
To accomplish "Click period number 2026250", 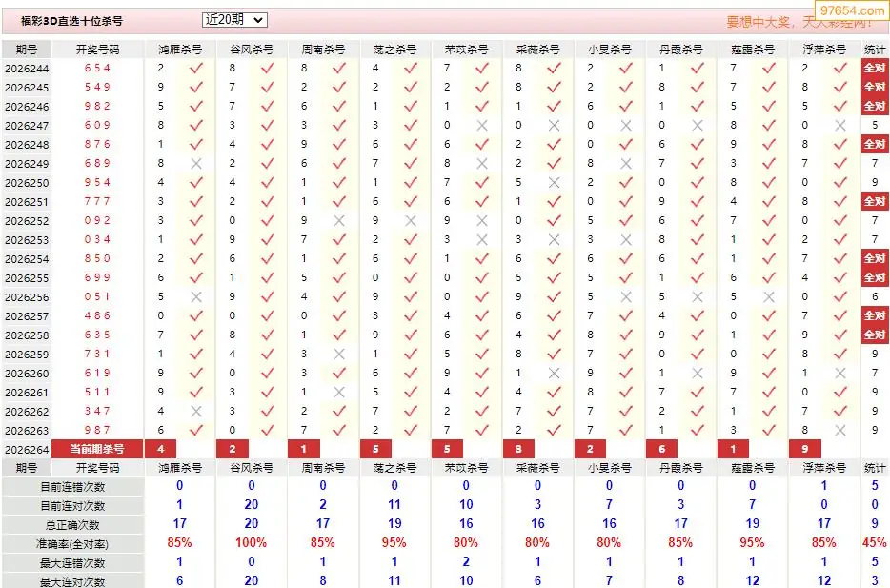I will pyautogui.click(x=27, y=183).
